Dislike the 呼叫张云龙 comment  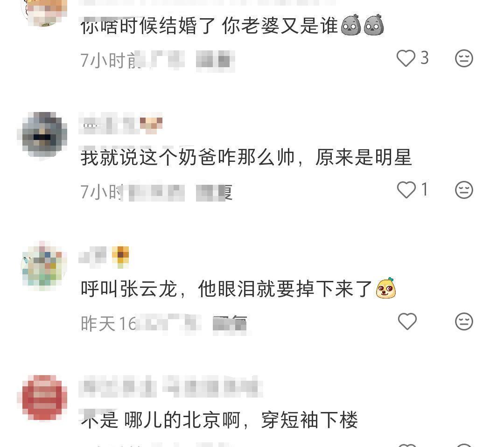pyautogui.click(x=464, y=321)
